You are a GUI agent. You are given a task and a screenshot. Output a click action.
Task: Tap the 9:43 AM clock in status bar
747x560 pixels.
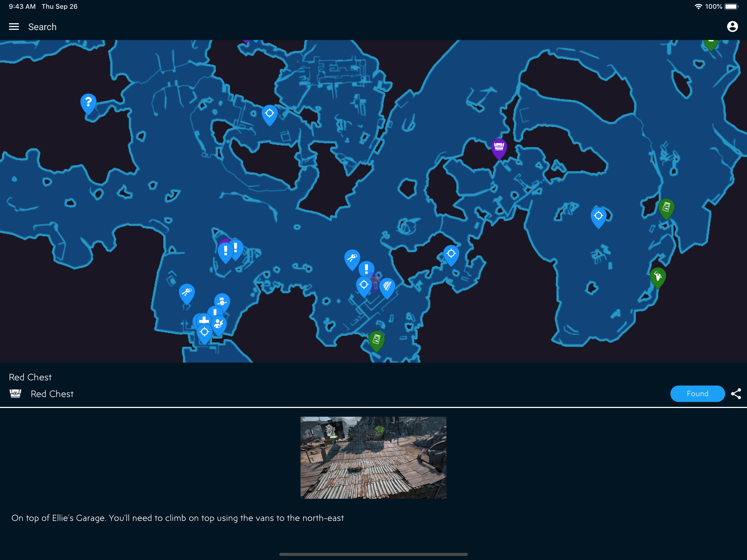click(x=22, y=6)
